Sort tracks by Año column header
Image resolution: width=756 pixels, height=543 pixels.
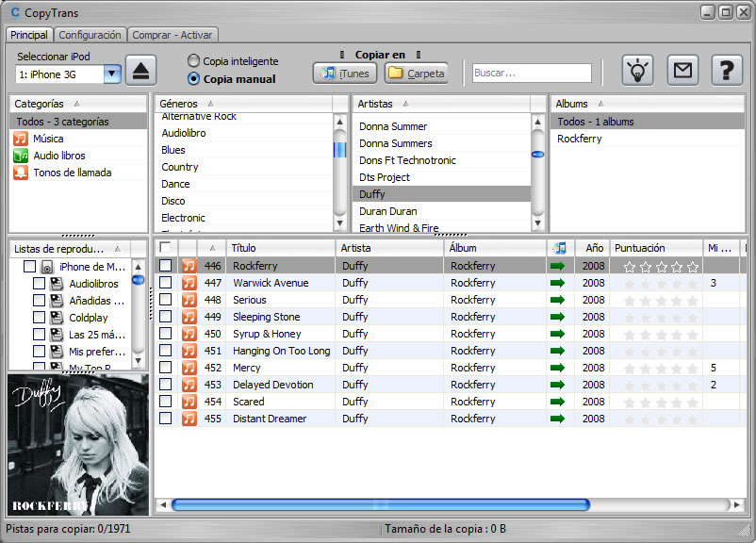(x=593, y=248)
